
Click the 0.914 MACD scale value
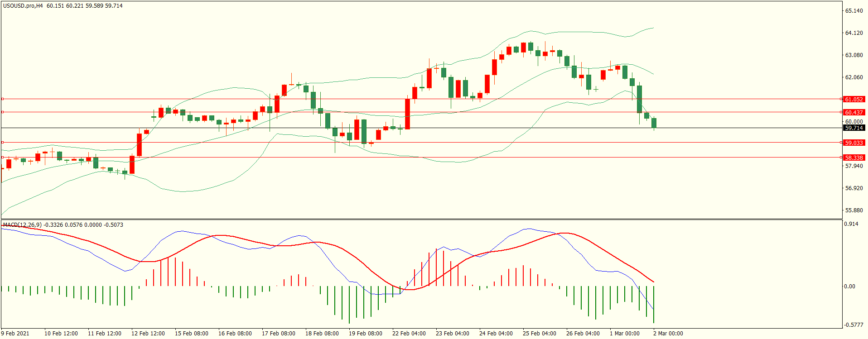852,224
